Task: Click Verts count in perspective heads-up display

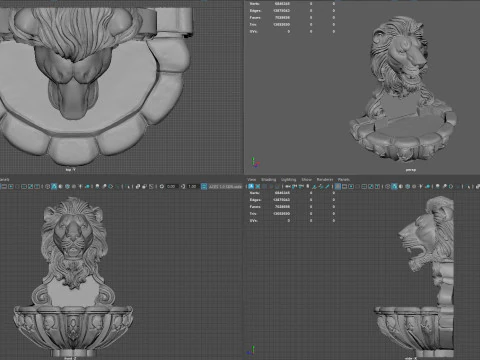Action: click(282, 4)
